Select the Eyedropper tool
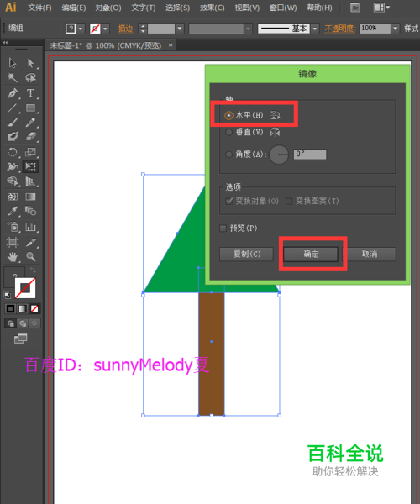 13,211
